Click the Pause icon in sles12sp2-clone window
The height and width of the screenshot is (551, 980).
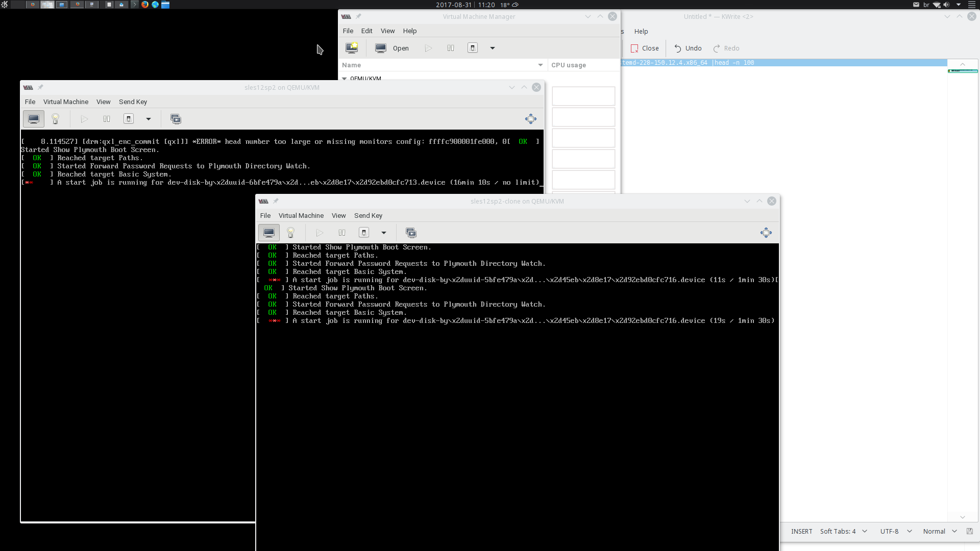(342, 233)
